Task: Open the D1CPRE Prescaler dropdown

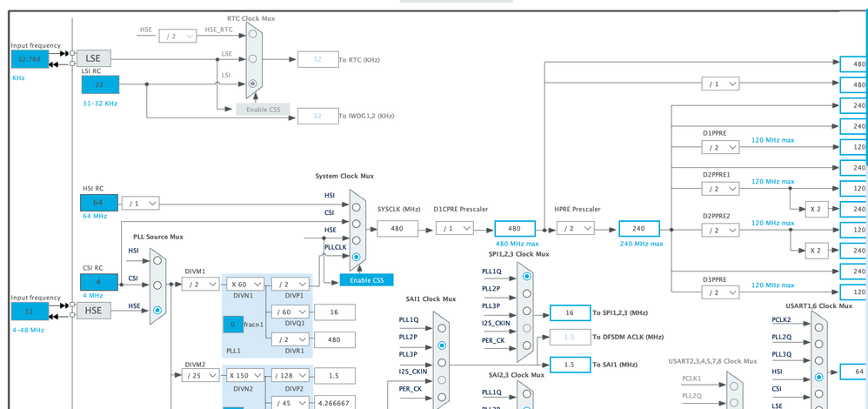Action: (455, 228)
